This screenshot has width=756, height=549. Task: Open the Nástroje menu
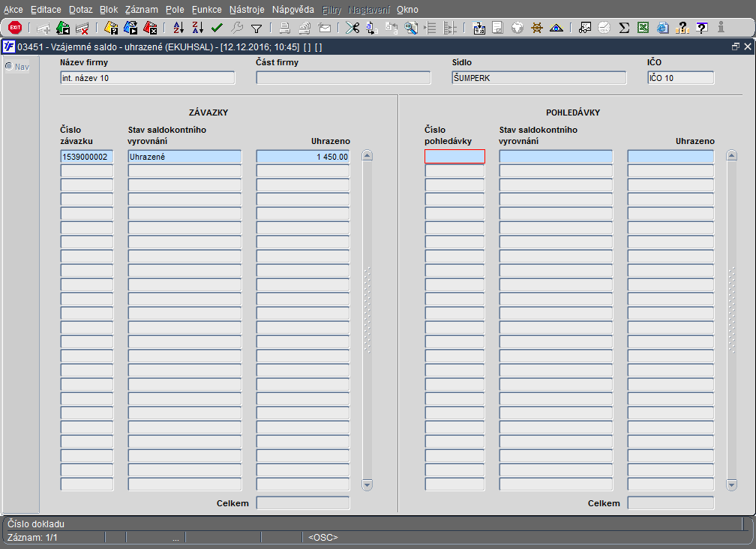point(247,10)
